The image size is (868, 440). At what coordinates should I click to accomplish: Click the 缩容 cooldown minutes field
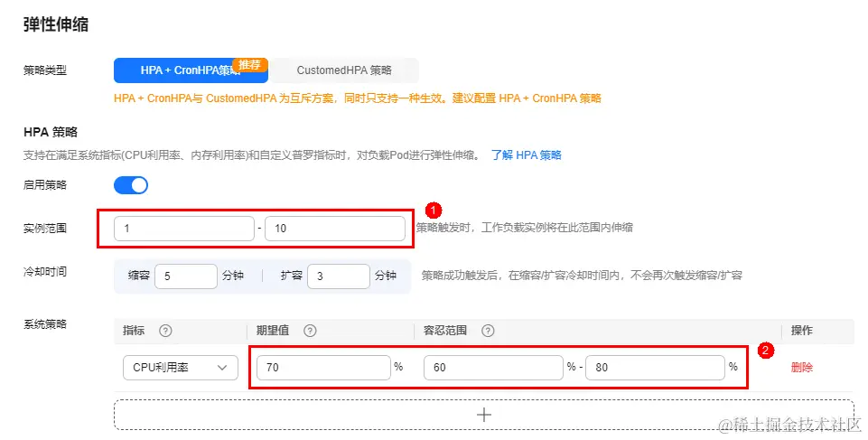[186, 276]
